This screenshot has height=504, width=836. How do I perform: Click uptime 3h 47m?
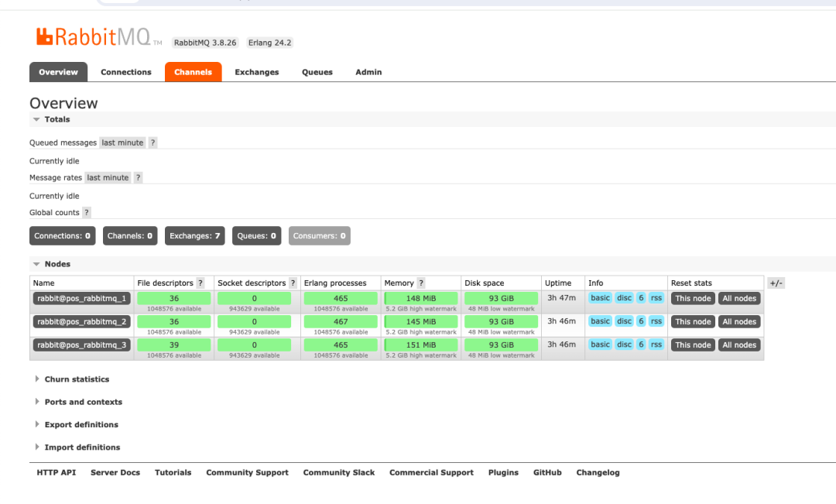pos(561,298)
